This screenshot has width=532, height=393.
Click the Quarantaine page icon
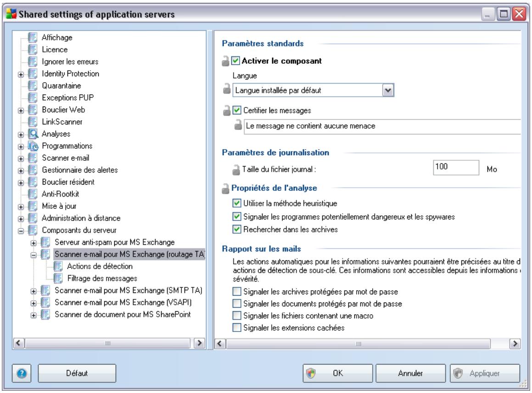(x=33, y=85)
